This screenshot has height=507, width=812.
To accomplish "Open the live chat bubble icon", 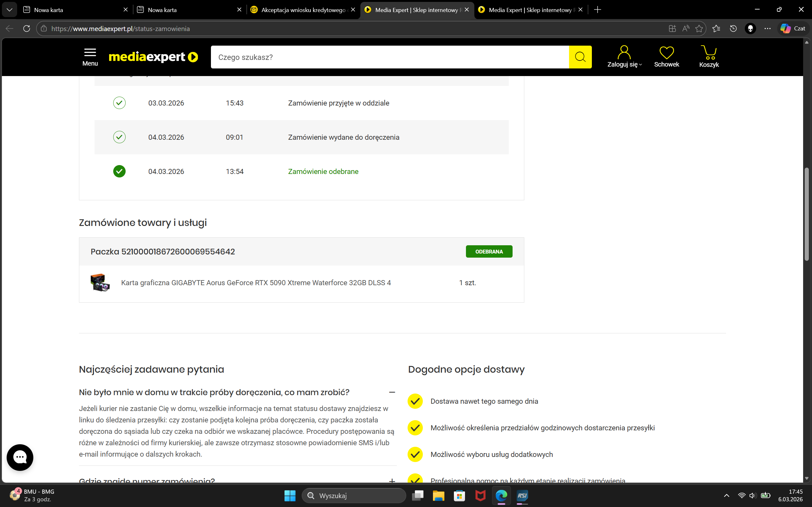I will point(20,457).
